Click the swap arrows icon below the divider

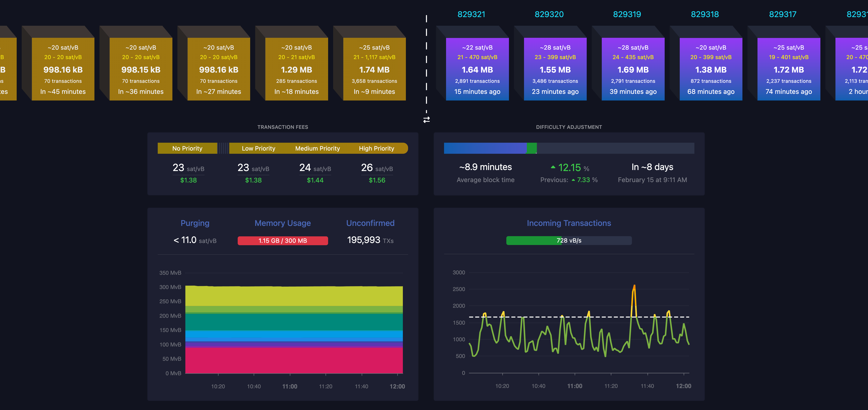[x=426, y=120]
